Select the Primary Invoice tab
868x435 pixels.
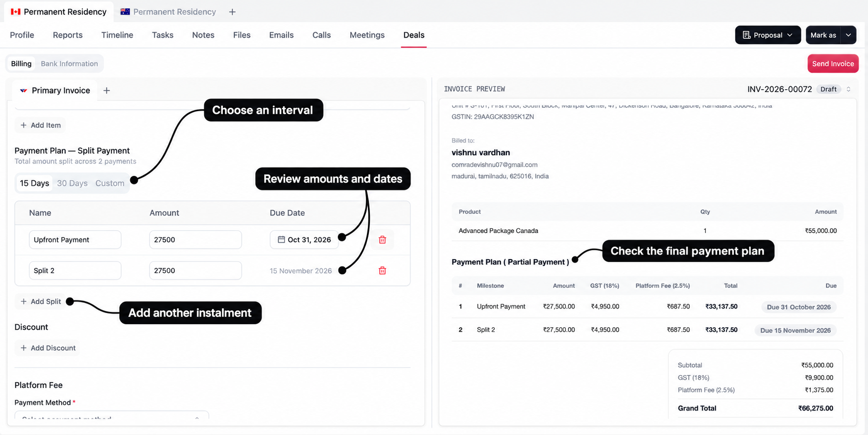[55, 91]
